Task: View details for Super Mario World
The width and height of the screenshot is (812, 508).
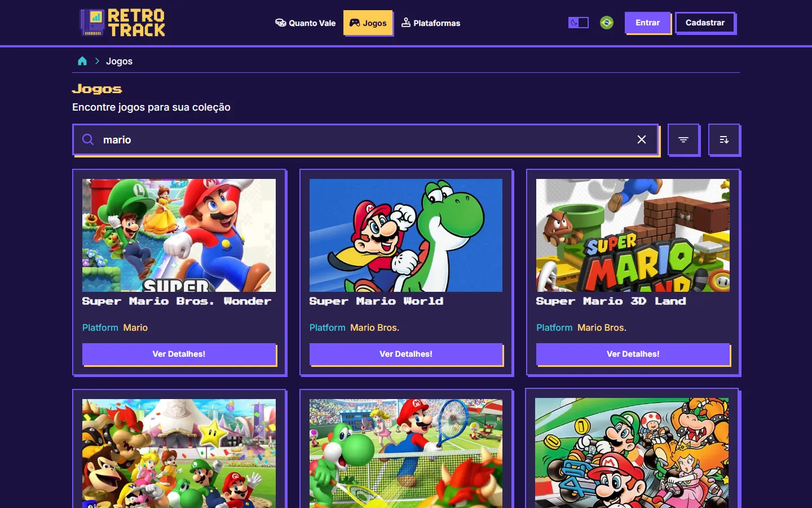Action: click(406, 354)
